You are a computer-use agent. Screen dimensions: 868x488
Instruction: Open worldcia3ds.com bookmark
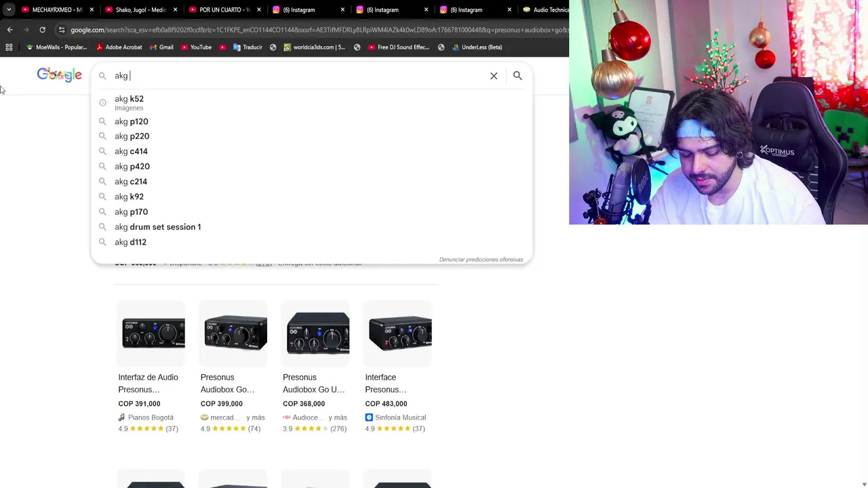314,47
